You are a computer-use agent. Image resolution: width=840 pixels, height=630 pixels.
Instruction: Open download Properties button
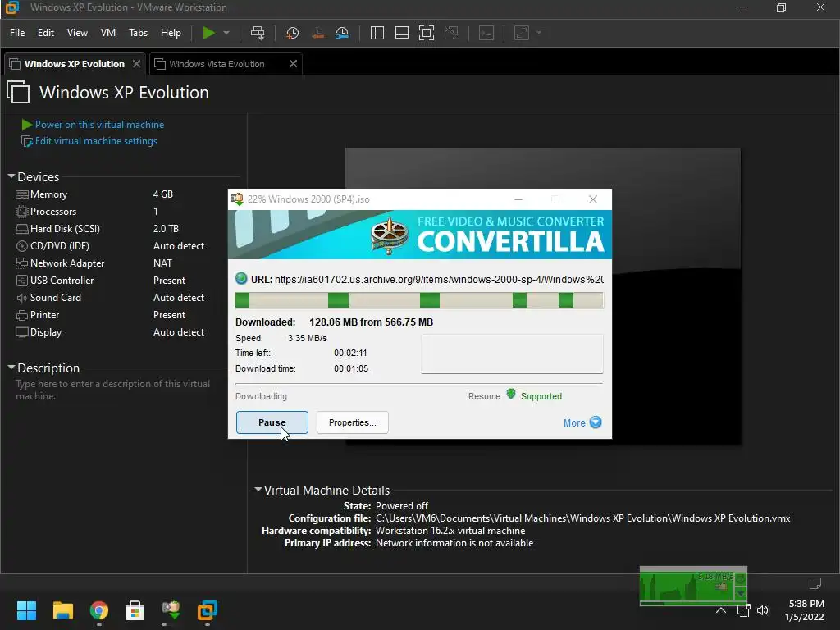353,422
